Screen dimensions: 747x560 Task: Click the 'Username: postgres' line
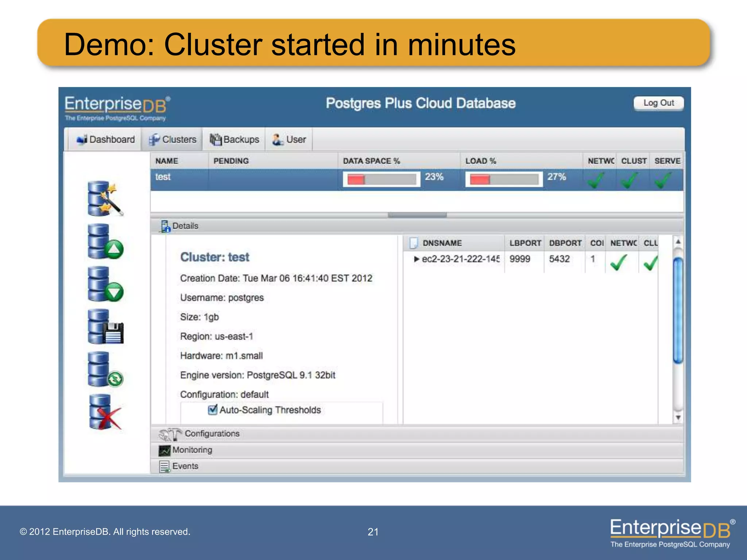point(222,297)
